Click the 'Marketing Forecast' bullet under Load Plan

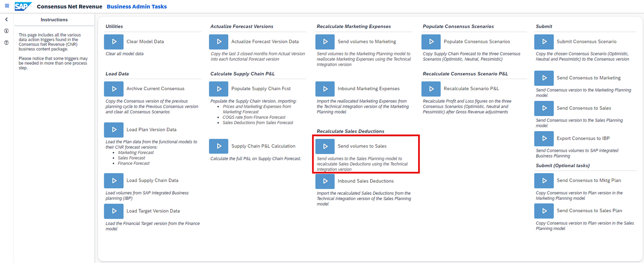pos(136,153)
